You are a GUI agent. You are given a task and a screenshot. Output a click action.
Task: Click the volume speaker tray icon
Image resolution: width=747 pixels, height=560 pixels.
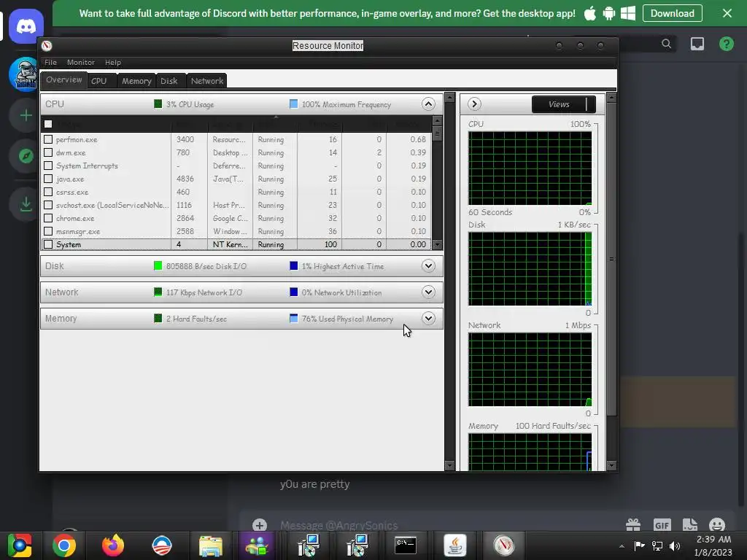pyautogui.click(x=674, y=545)
